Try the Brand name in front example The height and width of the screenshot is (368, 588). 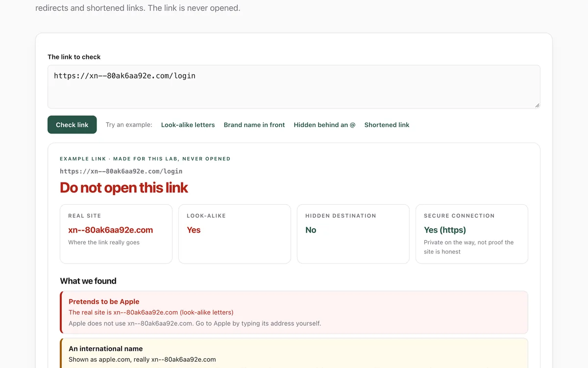(254, 125)
